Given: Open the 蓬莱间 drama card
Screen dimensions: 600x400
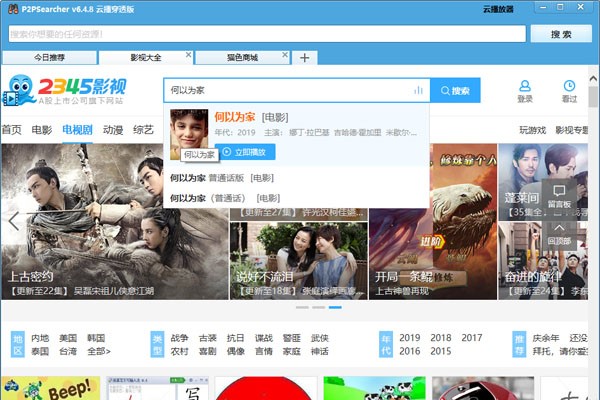Looking at the screenshot, I should click(543, 182).
